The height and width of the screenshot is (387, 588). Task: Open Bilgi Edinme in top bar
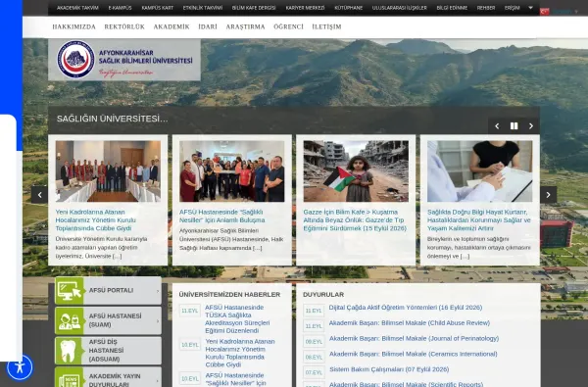pos(452,8)
